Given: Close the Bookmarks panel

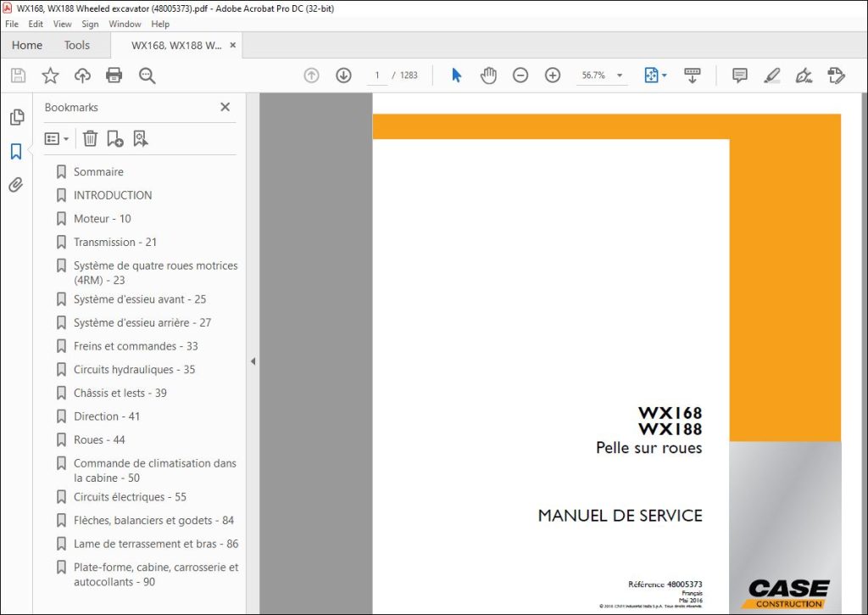Looking at the screenshot, I should coord(225,107).
